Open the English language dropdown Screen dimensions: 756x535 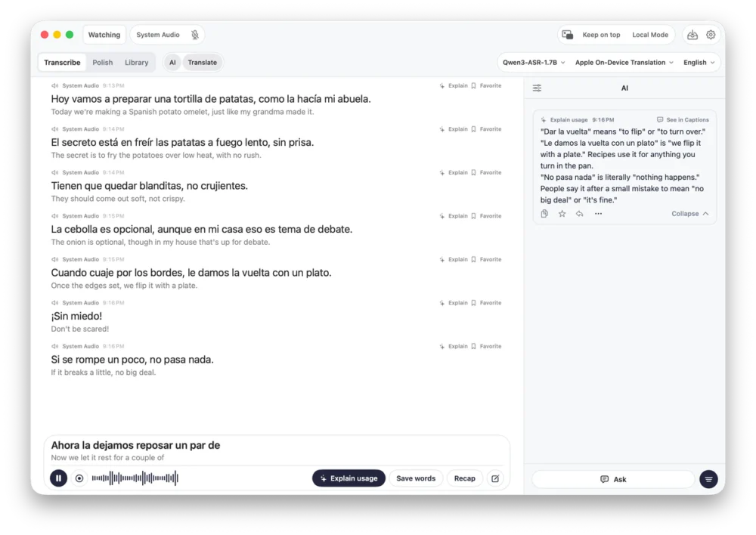pos(699,63)
